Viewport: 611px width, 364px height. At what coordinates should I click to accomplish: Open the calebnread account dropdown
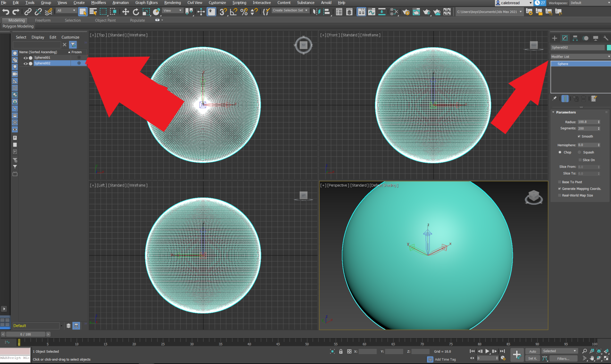pos(514,3)
